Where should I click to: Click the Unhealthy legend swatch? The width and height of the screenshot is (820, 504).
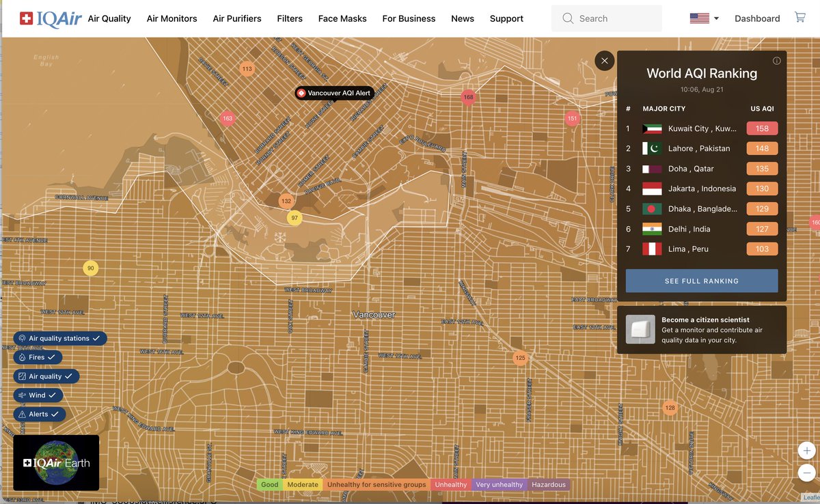tap(451, 484)
